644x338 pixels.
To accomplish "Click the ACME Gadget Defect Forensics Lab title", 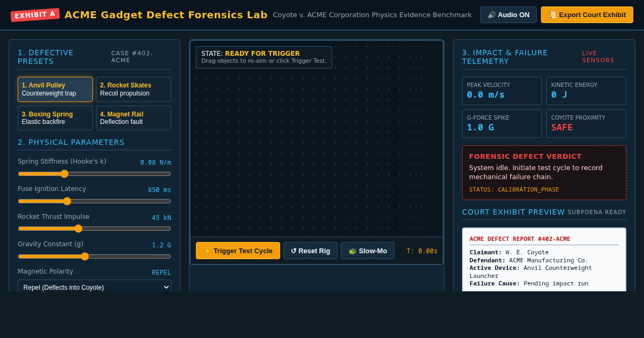I will [166, 15].
